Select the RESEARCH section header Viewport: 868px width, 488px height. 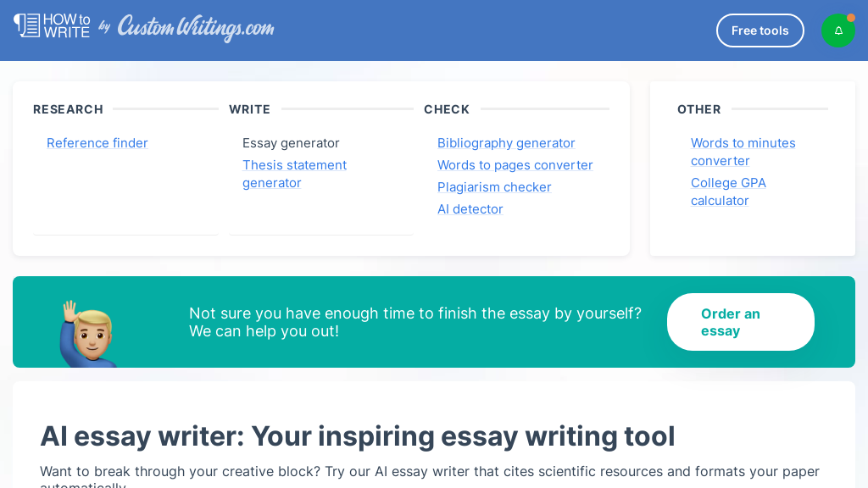[68, 109]
